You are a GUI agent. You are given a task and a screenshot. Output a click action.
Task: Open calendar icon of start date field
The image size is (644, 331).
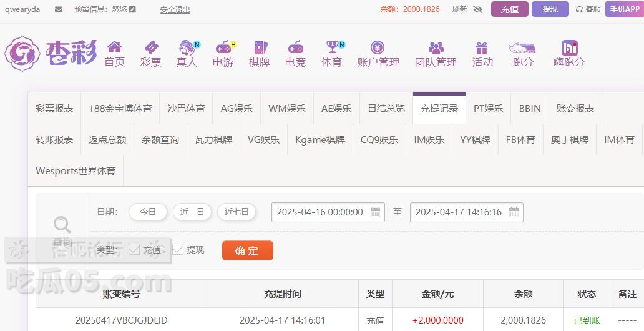point(376,212)
